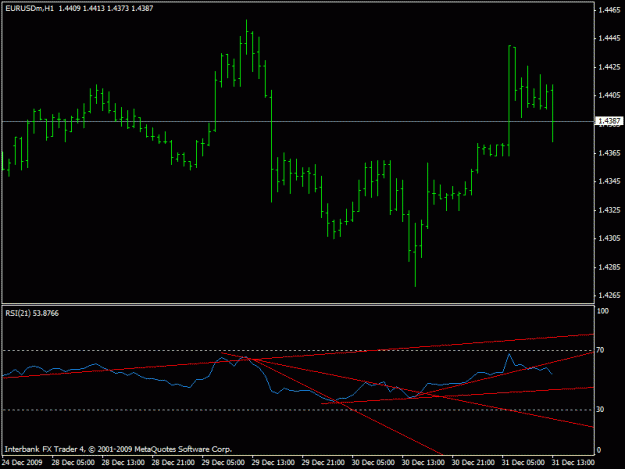Select the current price label 1.4387
The width and height of the screenshot is (625, 469).
pos(609,121)
